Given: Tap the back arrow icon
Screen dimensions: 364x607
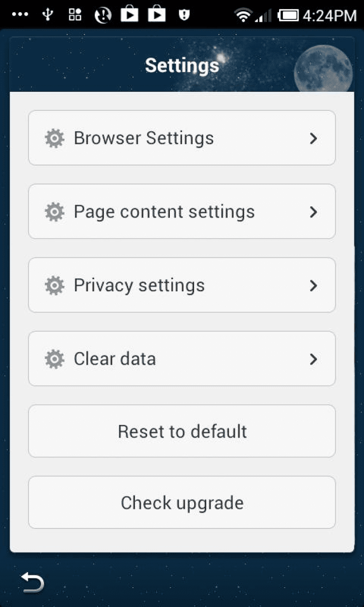Looking at the screenshot, I should point(33,582).
